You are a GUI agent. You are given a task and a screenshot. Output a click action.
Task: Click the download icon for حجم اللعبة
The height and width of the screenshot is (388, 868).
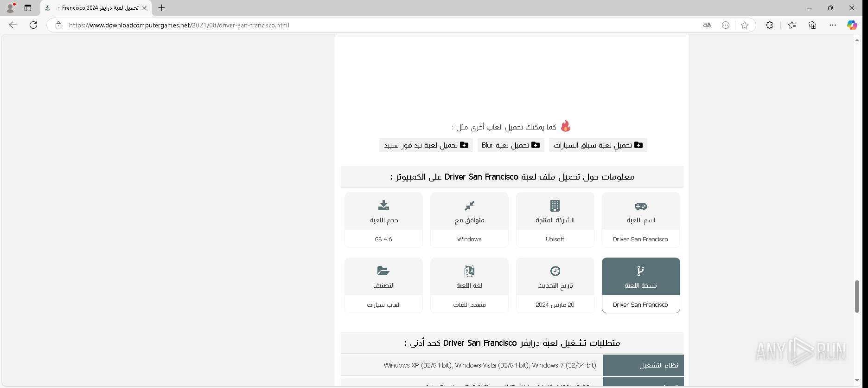(x=383, y=205)
